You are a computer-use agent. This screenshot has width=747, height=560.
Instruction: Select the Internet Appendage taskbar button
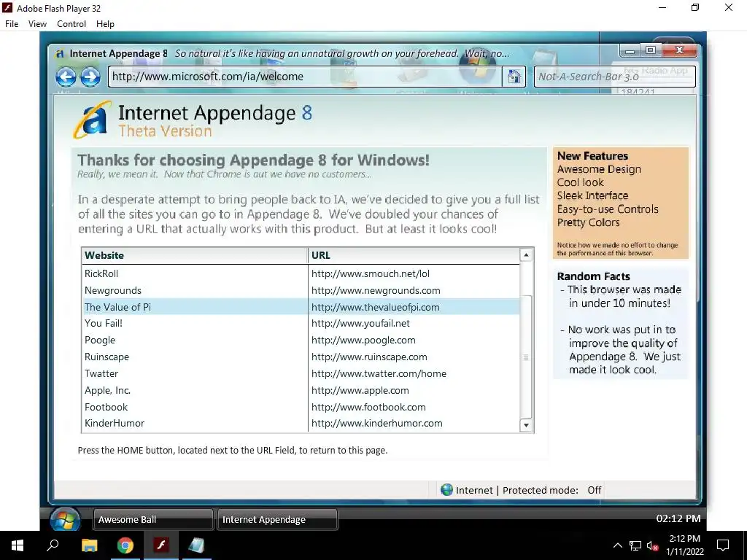pos(277,519)
